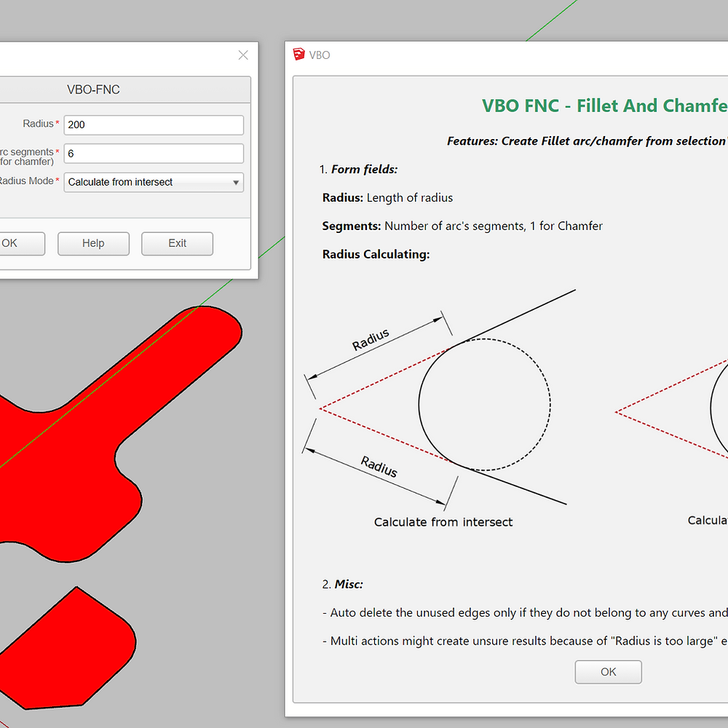728x728 pixels.
Task: Click the green 'VBO FNC - Fillet And Chamfer' heading
Action: click(x=604, y=106)
